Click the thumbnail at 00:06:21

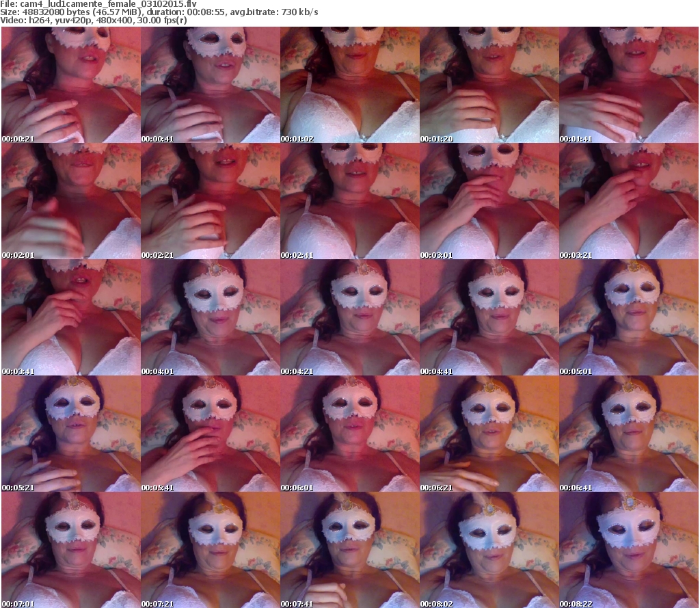489,434
